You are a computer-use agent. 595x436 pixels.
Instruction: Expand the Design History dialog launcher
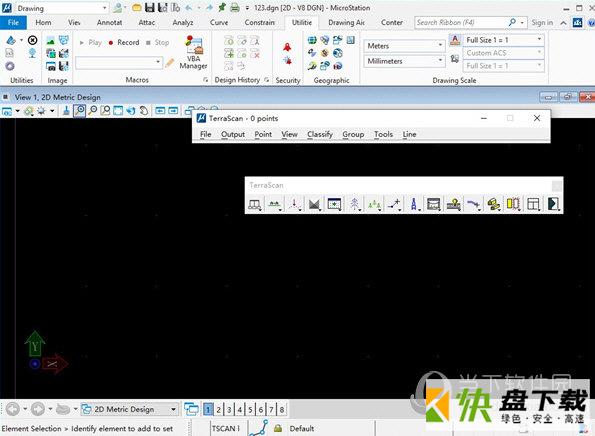pyautogui.click(x=267, y=80)
